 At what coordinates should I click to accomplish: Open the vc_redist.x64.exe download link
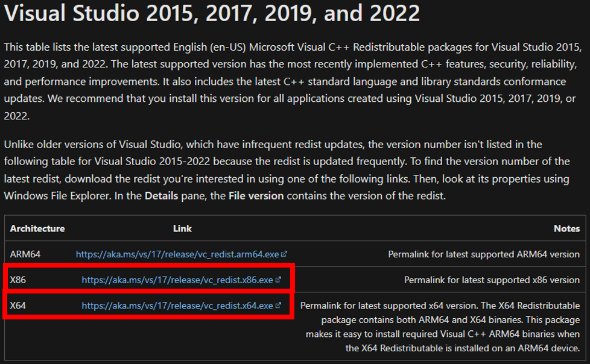click(177, 306)
